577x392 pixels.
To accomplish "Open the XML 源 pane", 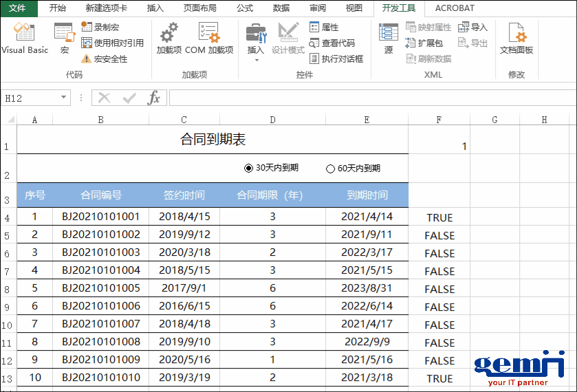I will [x=389, y=39].
